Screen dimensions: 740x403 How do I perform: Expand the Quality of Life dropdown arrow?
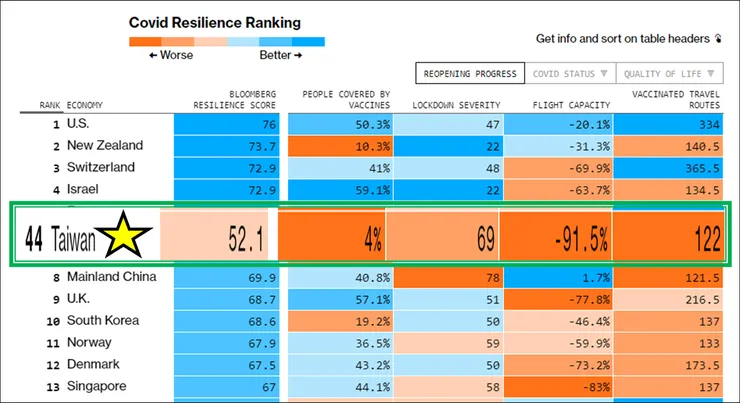(x=710, y=74)
